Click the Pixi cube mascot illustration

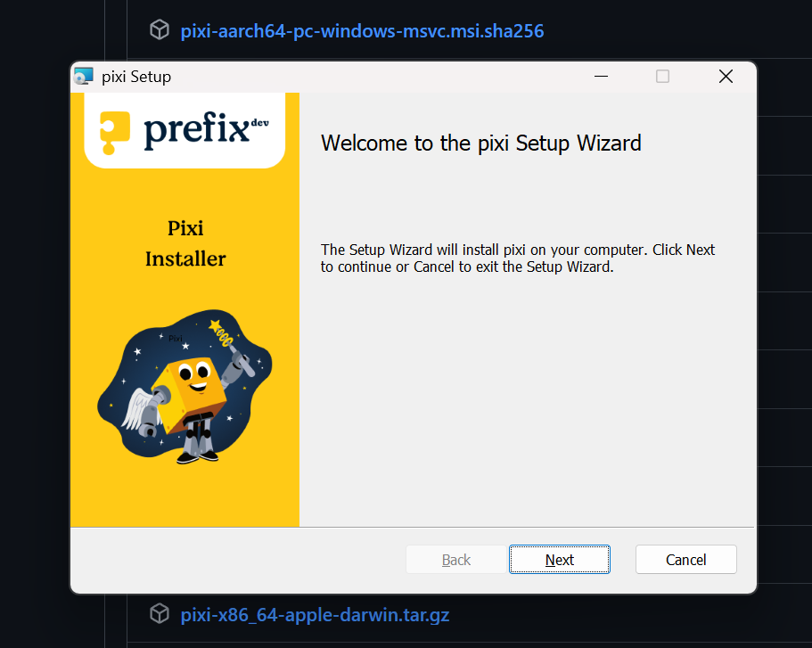pyautogui.click(x=189, y=381)
